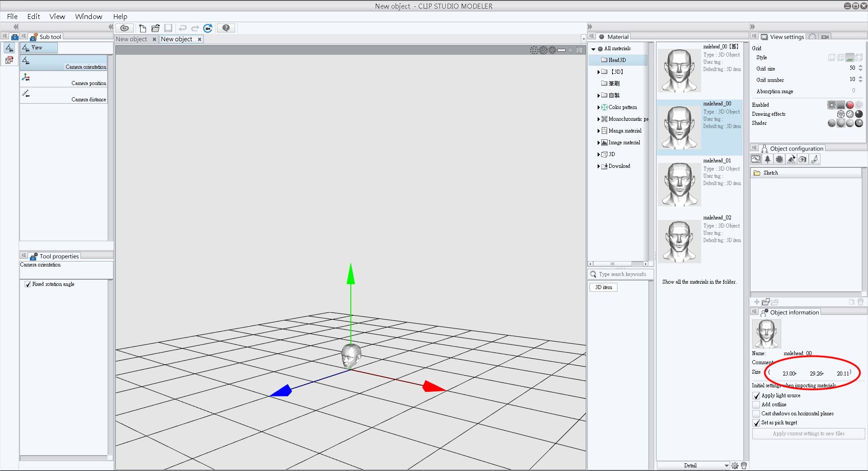Toggle Apply light source checkbox
Image resolution: width=868 pixels, height=471 pixels.
(756, 396)
